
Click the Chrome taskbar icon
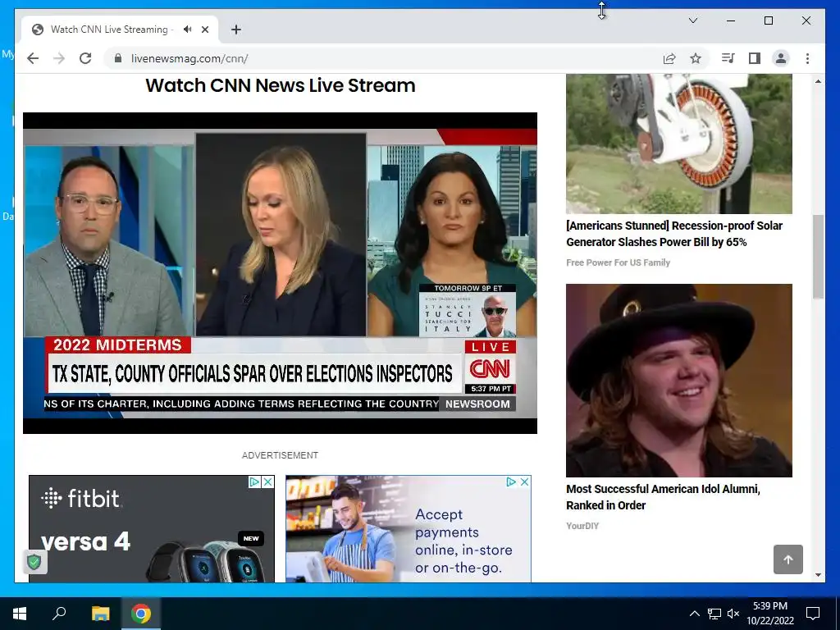pyautogui.click(x=141, y=614)
